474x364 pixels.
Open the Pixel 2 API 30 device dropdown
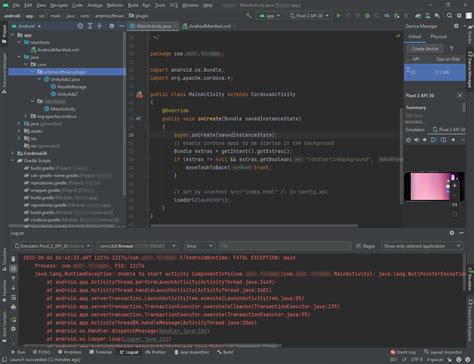309,15
